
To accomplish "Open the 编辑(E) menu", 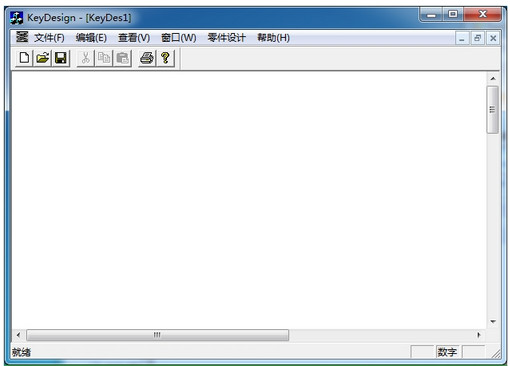I will click(91, 38).
